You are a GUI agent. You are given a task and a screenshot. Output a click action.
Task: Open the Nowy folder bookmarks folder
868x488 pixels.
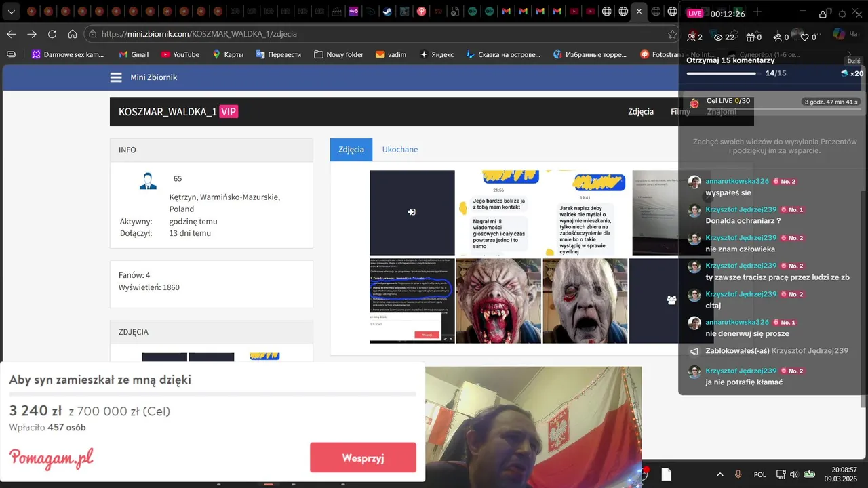[338, 54]
